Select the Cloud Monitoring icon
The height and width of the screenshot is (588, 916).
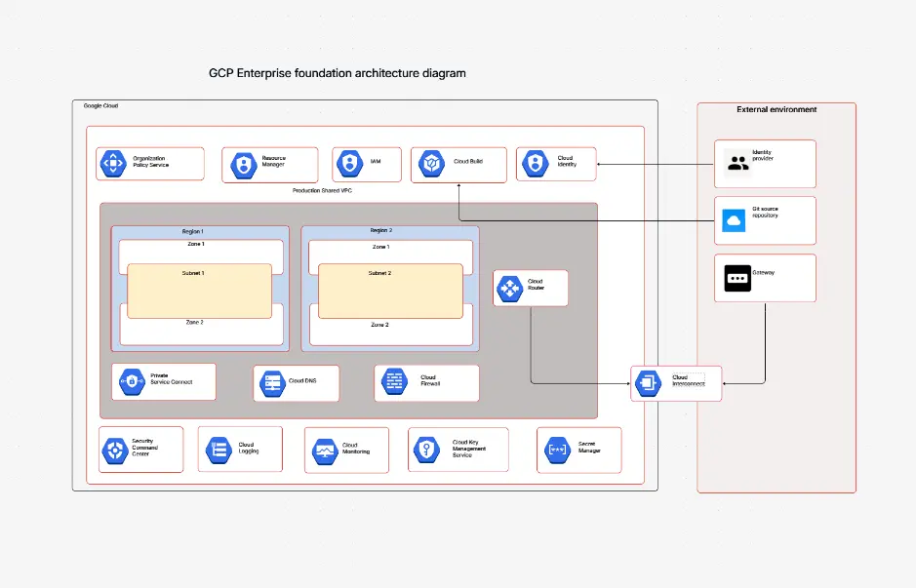click(x=323, y=450)
